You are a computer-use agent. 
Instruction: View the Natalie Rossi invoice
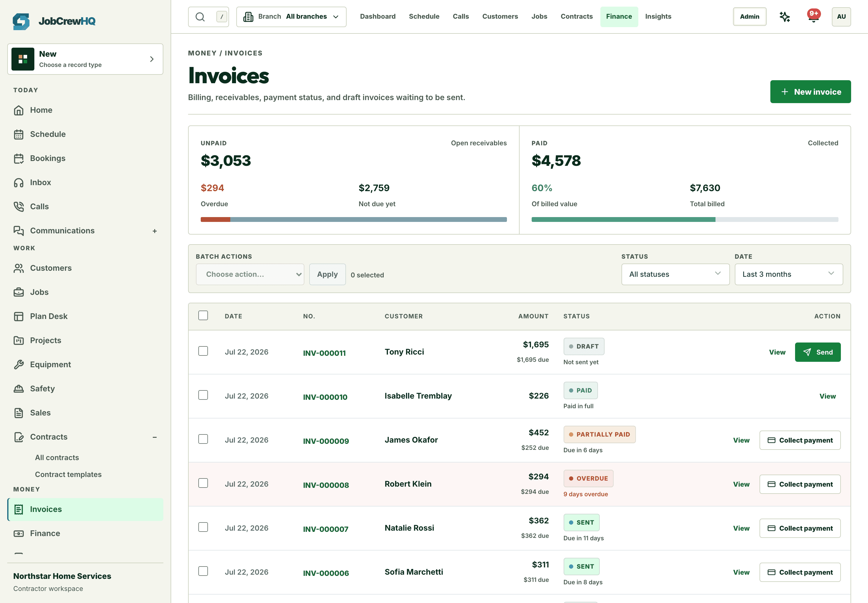[741, 529]
